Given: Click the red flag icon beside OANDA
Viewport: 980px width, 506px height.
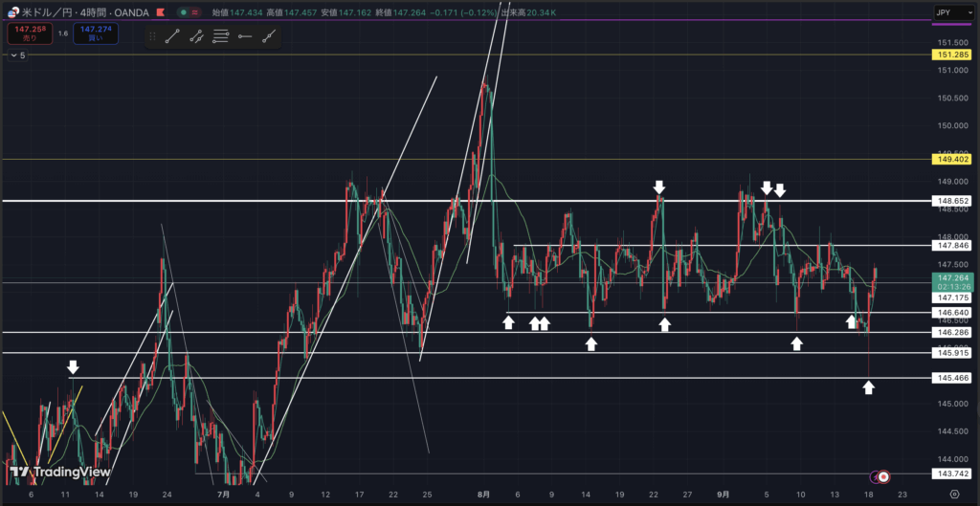Looking at the screenshot, I should tap(159, 14).
